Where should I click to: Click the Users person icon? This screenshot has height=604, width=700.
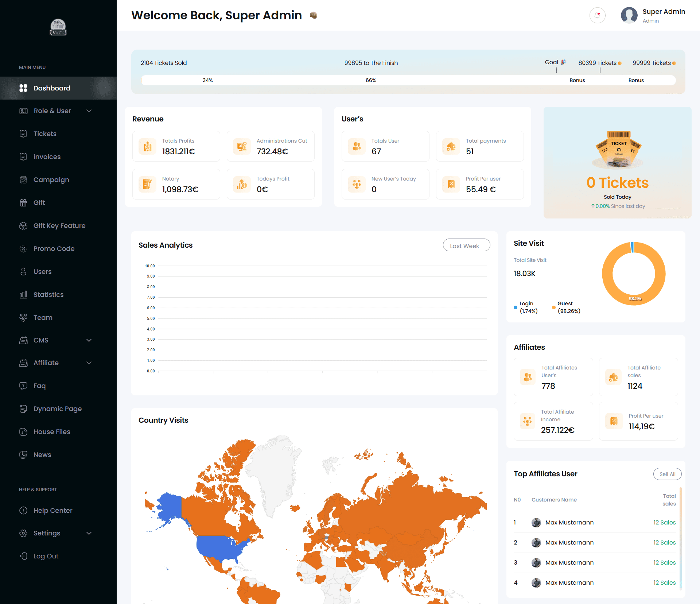tap(23, 272)
